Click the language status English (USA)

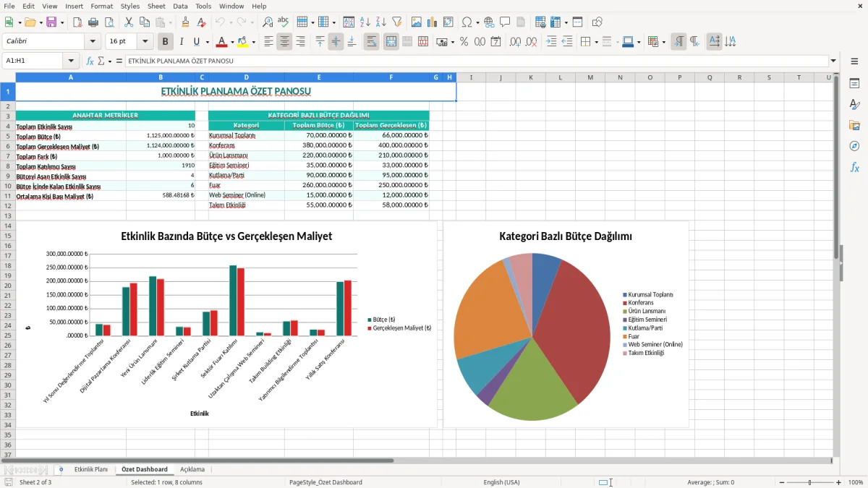501,482
